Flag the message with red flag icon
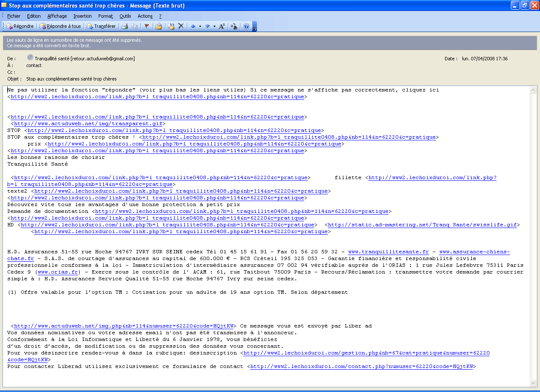540x392 pixels. click(x=147, y=26)
